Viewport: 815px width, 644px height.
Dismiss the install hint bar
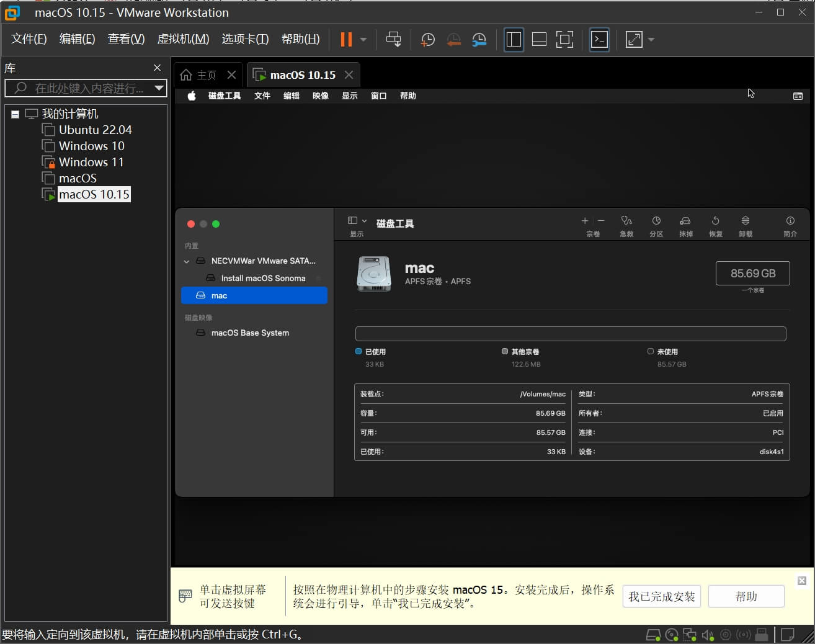click(802, 581)
